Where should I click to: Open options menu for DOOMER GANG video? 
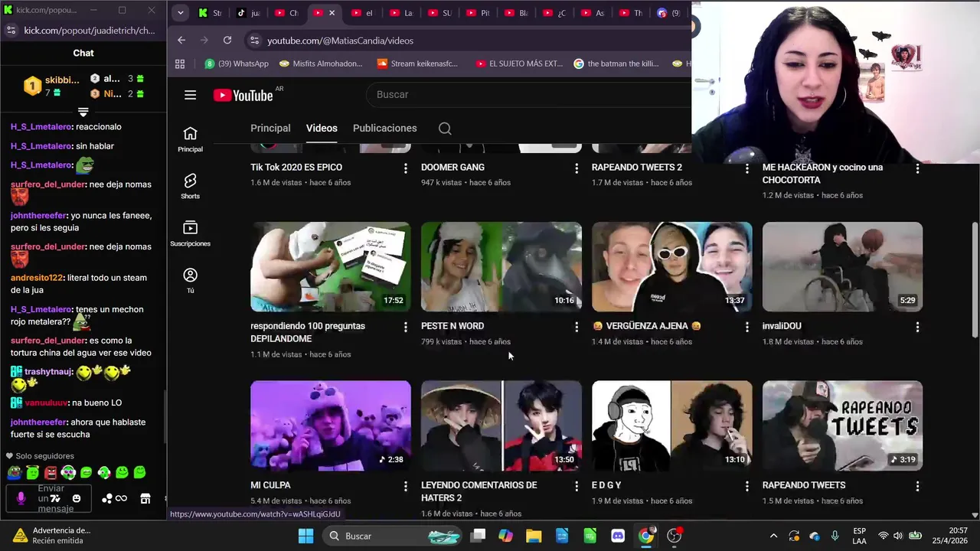click(x=577, y=168)
